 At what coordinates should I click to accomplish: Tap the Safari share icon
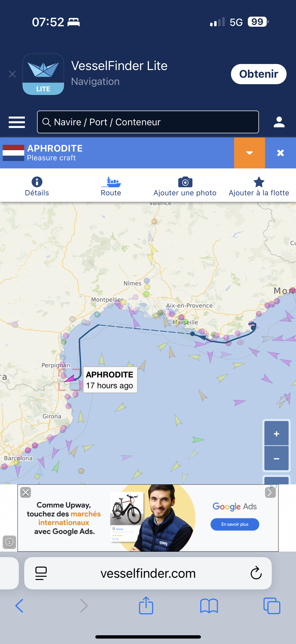[x=146, y=605]
